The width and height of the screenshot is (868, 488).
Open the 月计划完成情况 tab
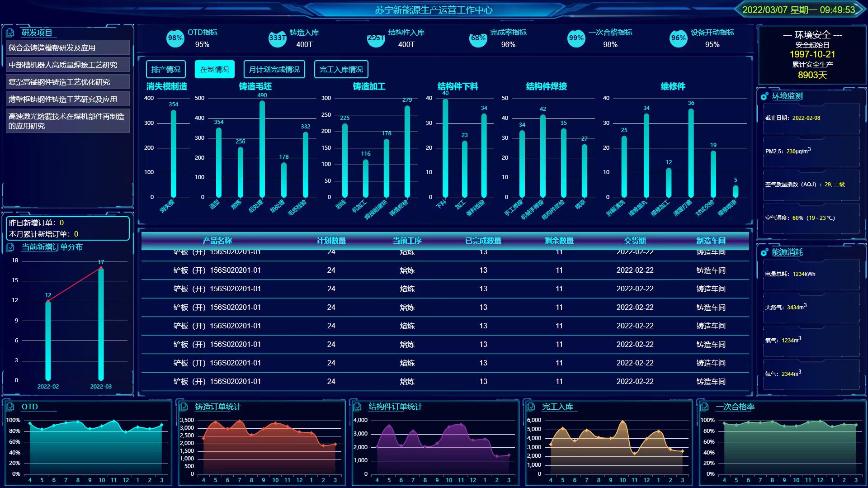click(274, 69)
